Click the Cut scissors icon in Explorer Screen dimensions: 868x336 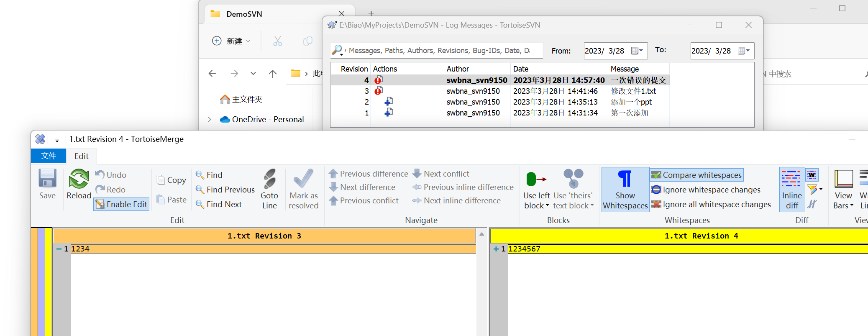point(278,41)
